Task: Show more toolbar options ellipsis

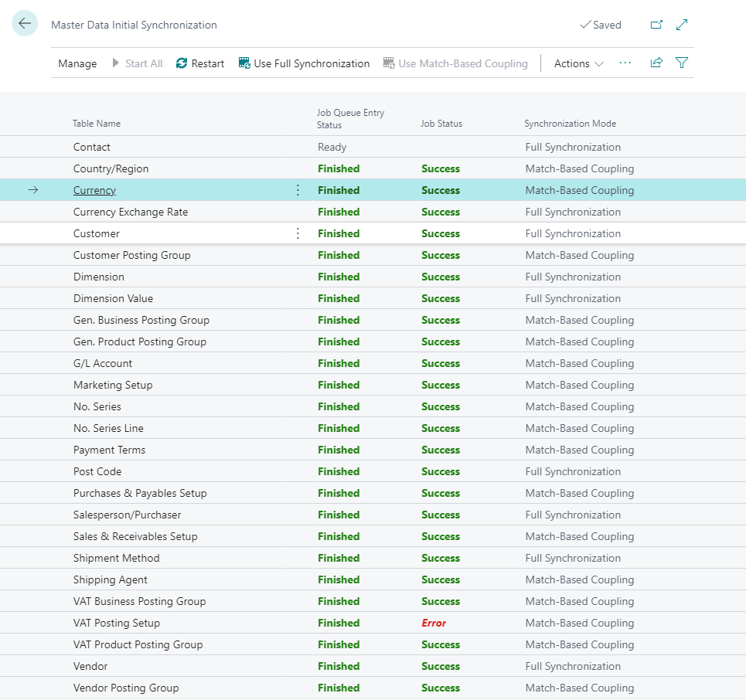Action: [625, 63]
